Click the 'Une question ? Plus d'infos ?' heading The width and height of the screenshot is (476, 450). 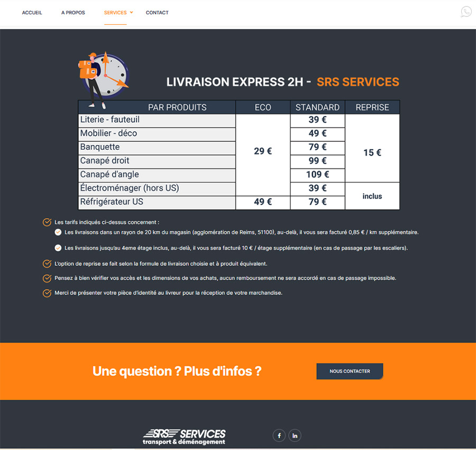pyautogui.click(x=177, y=371)
